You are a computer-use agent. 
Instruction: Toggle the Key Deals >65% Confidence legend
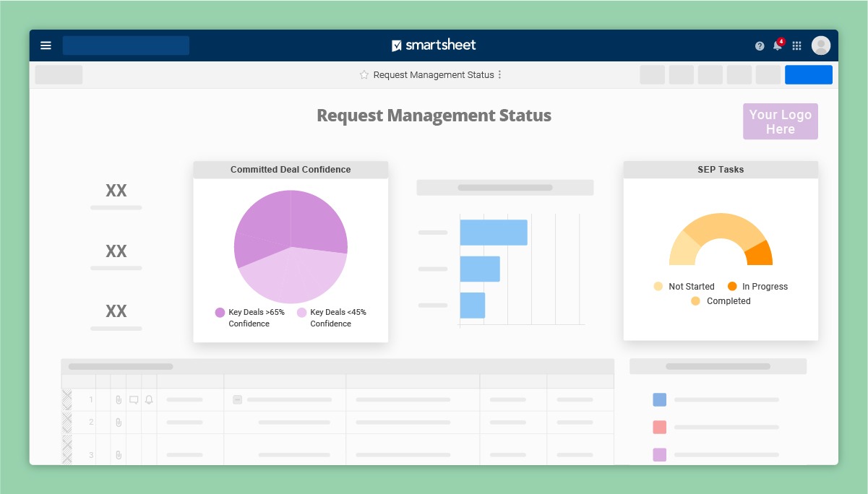[220, 313]
